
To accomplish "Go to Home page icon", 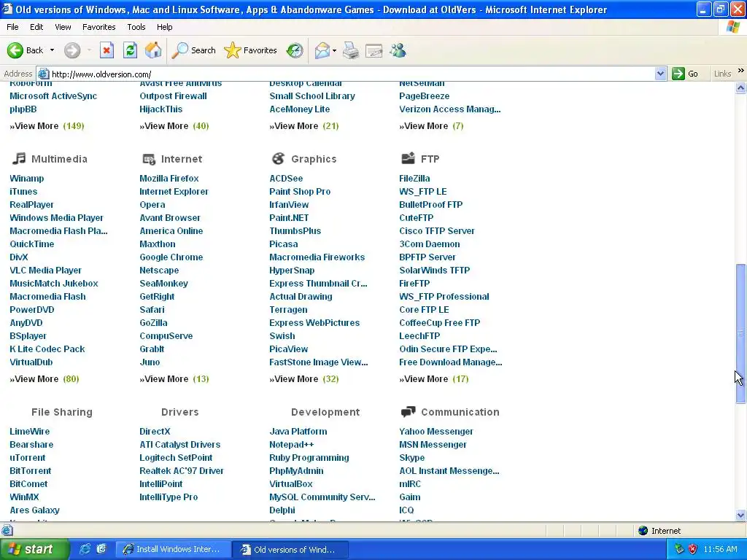I will click(x=153, y=50).
